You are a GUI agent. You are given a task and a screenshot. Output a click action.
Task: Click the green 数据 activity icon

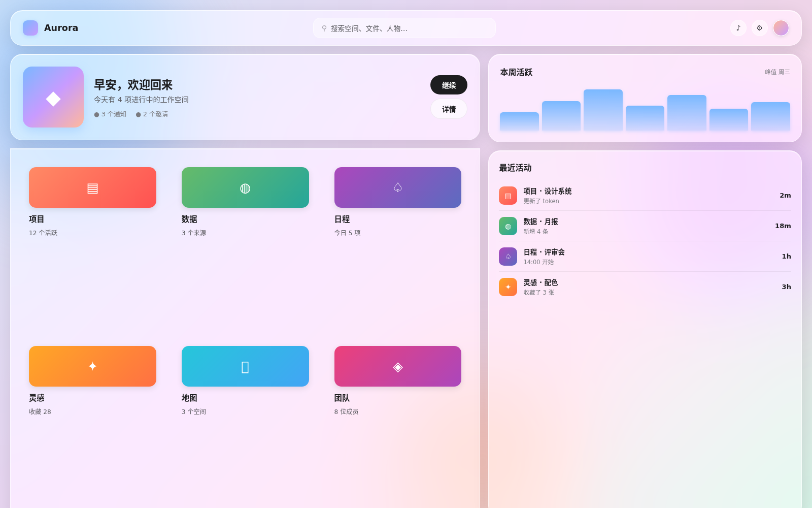coord(508,226)
